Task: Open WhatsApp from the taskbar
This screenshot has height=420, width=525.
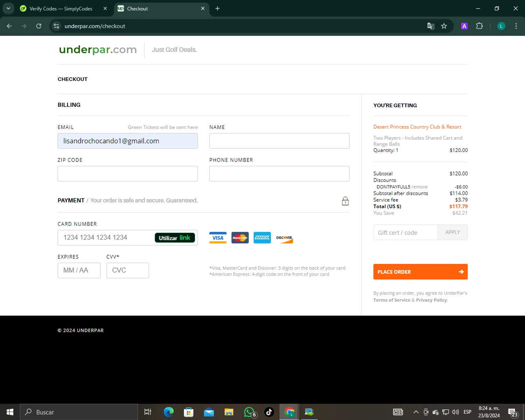Action: tap(250, 412)
